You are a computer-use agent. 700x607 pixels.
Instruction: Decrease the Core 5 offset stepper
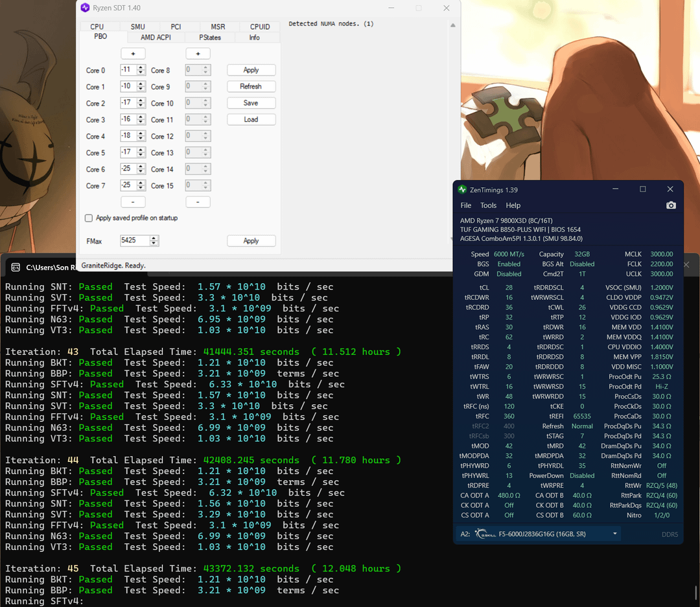[141, 155]
